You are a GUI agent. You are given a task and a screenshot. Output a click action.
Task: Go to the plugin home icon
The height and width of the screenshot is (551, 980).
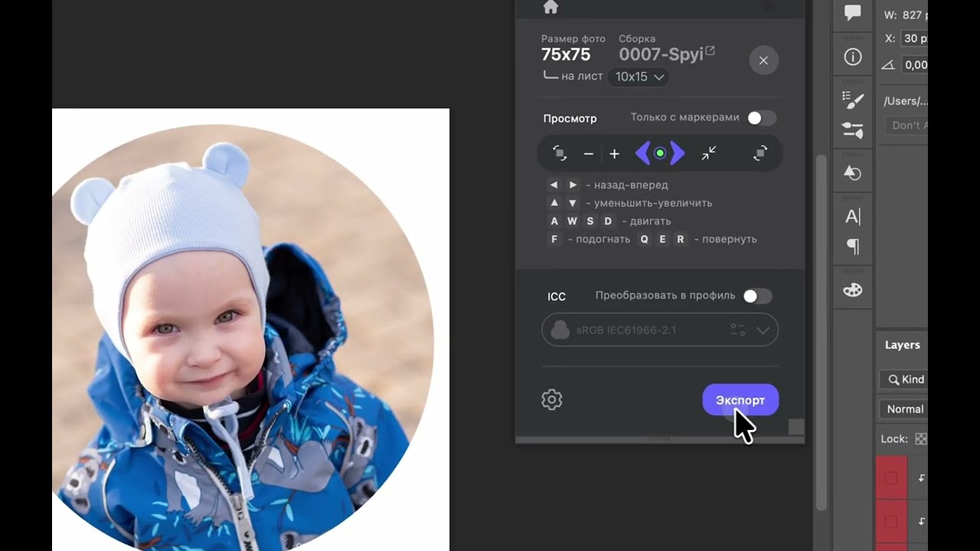tap(550, 8)
